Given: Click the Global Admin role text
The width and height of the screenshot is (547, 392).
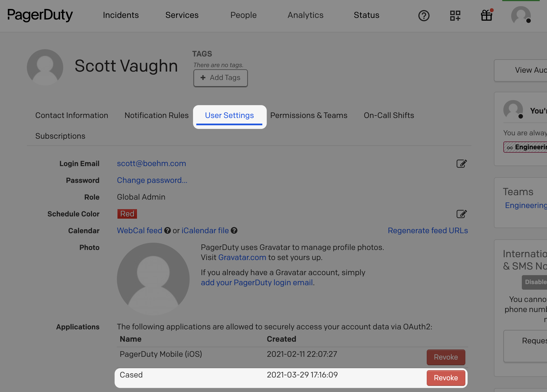Looking at the screenshot, I should tap(141, 197).
